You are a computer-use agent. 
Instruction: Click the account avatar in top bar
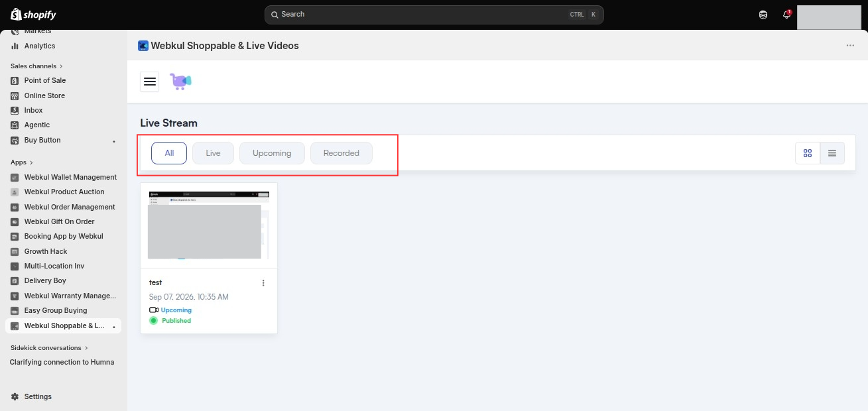point(829,17)
